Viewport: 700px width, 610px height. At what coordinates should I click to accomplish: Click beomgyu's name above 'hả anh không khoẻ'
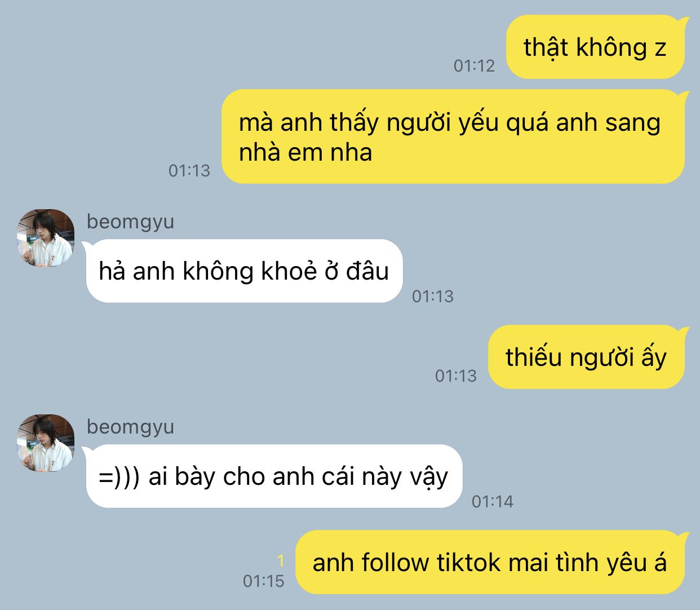(x=130, y=222)
